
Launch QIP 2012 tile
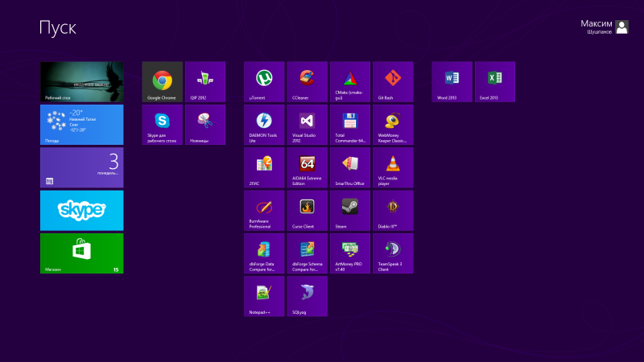(205, 82)
